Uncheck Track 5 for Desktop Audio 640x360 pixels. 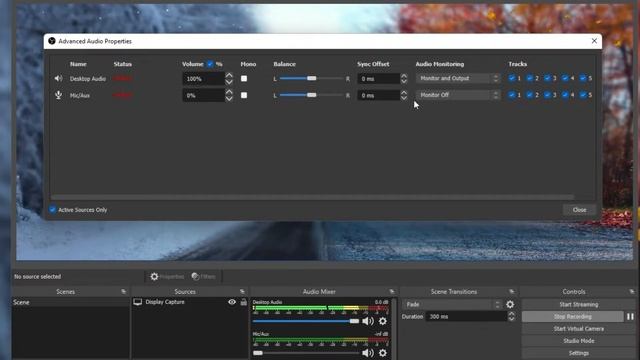coord(582,78)
